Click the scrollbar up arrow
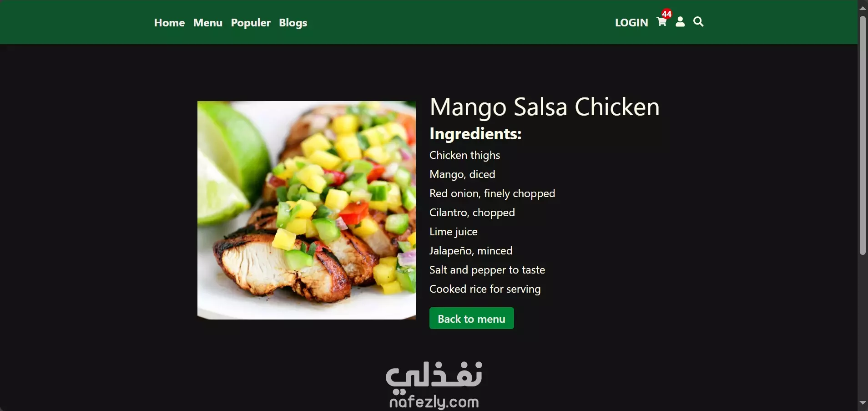This screenshot has width=868, height=411. (x=863, y=8)
